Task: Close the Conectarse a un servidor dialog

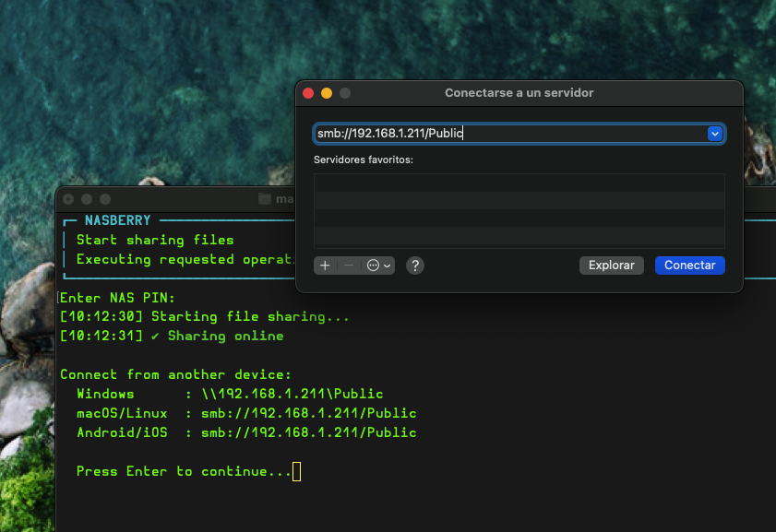Action: coord(308,93)
